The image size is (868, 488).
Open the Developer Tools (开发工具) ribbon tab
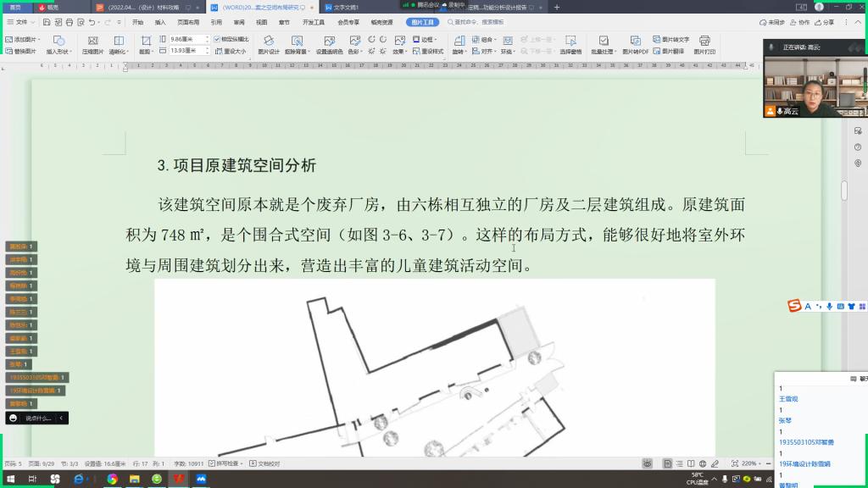[314, 22]
